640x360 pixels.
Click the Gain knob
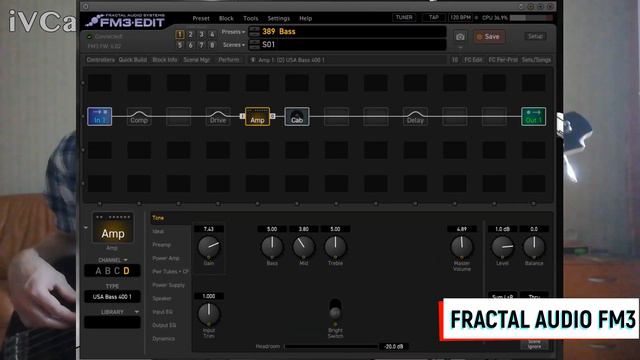[x=209, y=247]
